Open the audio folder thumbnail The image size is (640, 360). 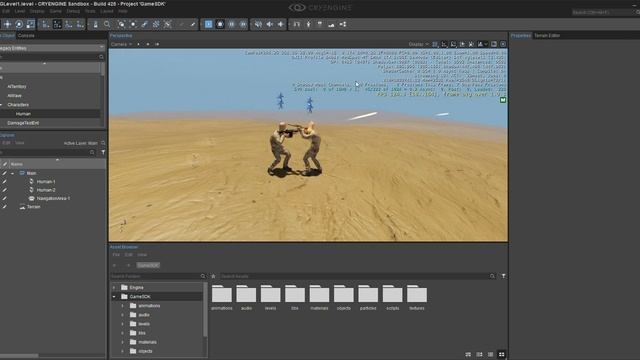(x=246, y=298)
